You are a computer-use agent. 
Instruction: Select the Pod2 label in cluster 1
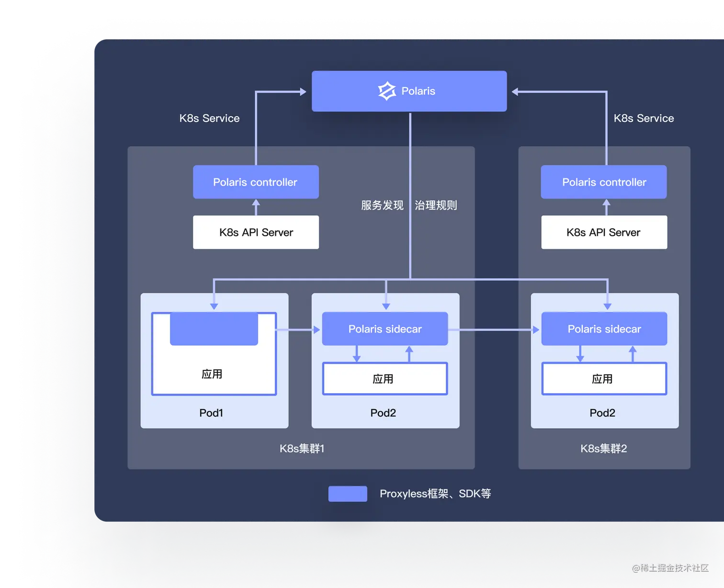383,412
